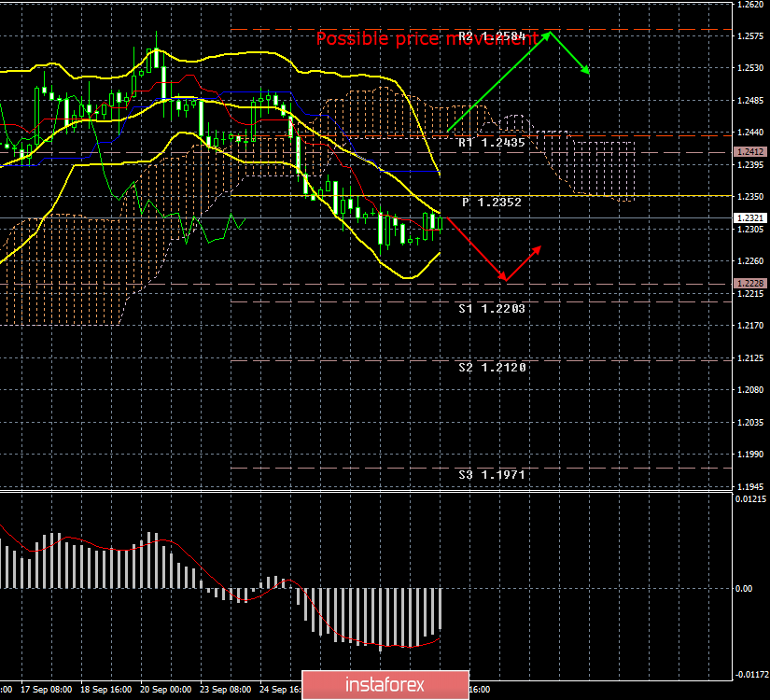Click the R1 1.2435 resistance label
Image resolution: width=770 pixels, height=700 pixels.
(492, 143)
